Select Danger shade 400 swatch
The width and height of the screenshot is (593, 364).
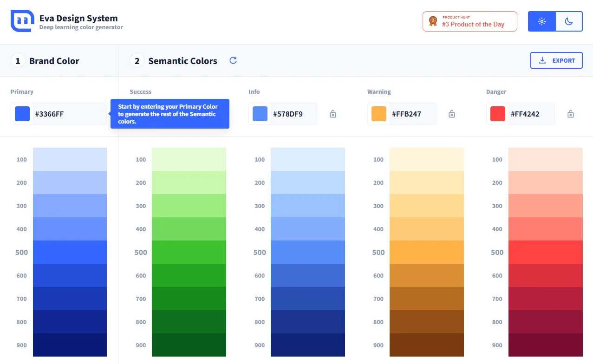(546, 229)
